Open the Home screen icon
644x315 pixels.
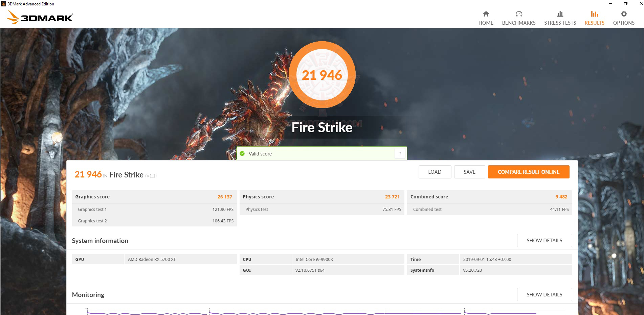[486, 14]
